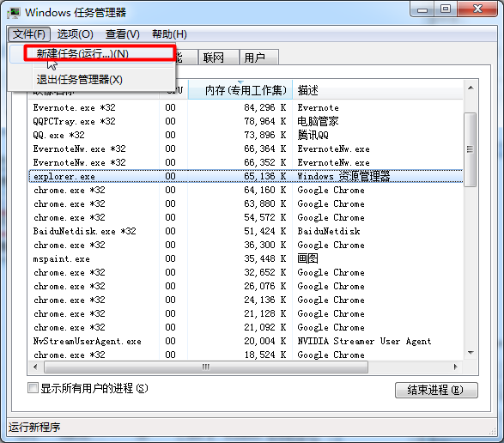Screen dimensions: 504x443
Task: Click NVIDIA Streamer User Agent description
Action: coord(364,341)
